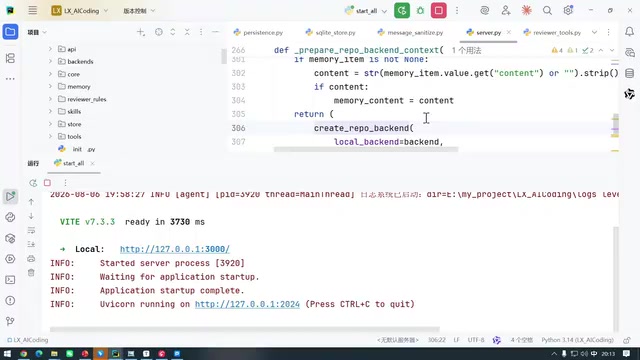Open more run actions in the top toolbar

click(457, 11)
